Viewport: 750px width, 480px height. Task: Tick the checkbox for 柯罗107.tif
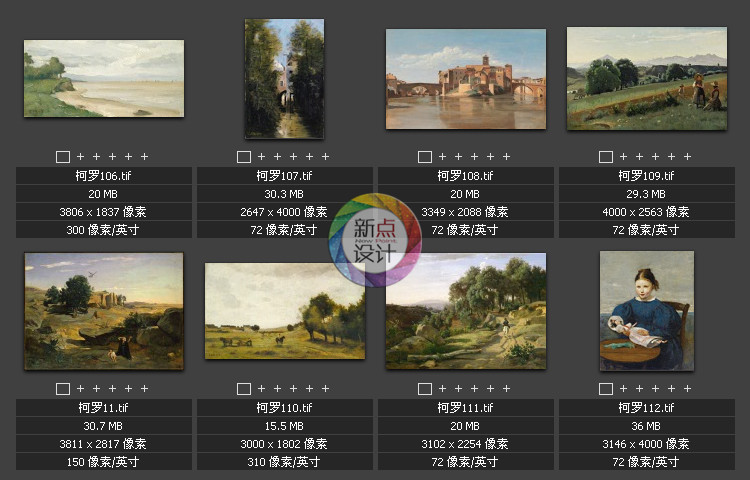244,157
